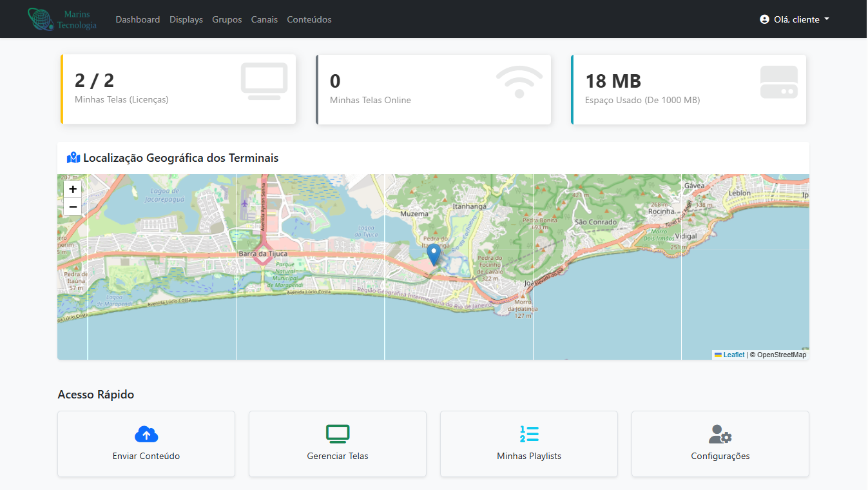Image resolution: width=868 pixels, height=490 pixels.
Task: Click the map icon beside Localização Geográfica
Action: pos(73,158)
